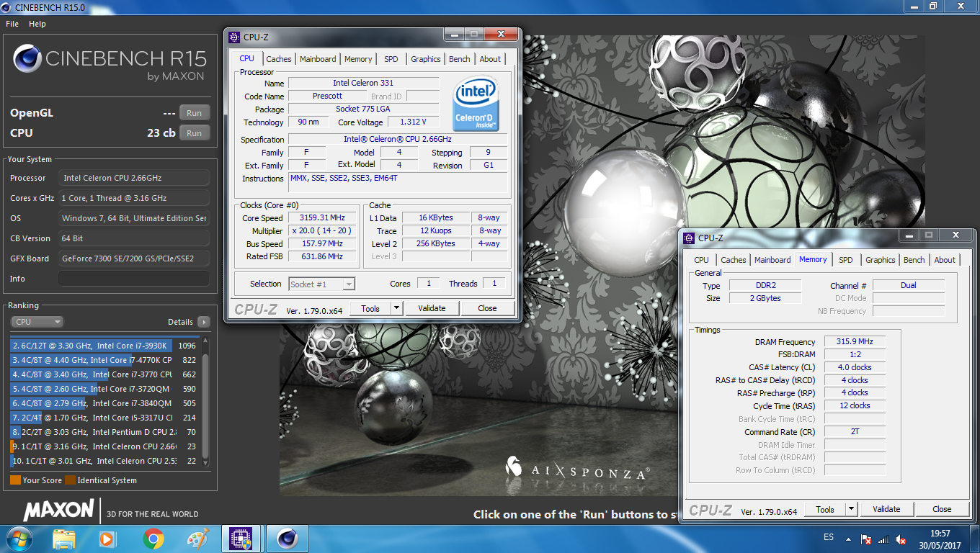The width and height of the screenshot is (980, 553).
Task: Click the ranking Details arrow button
Action: (204, 322)
